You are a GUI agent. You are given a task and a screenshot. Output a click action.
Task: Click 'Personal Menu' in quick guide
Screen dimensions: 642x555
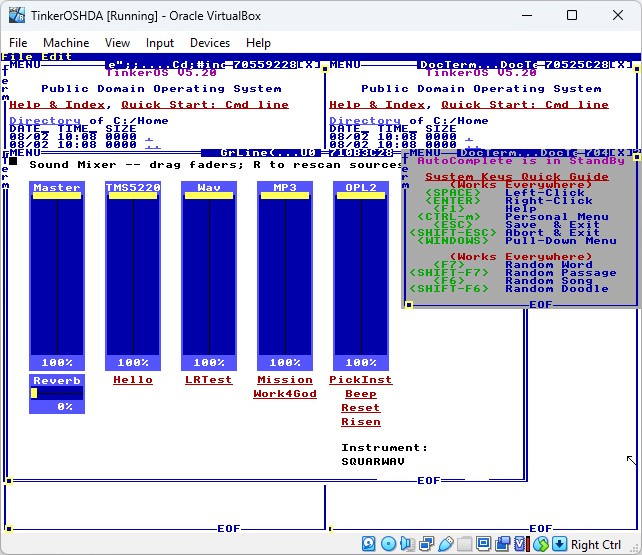coord(557,217)
